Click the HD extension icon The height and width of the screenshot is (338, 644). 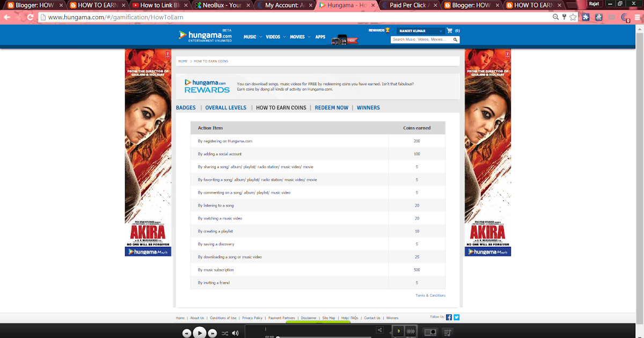[x=611, y=17]
